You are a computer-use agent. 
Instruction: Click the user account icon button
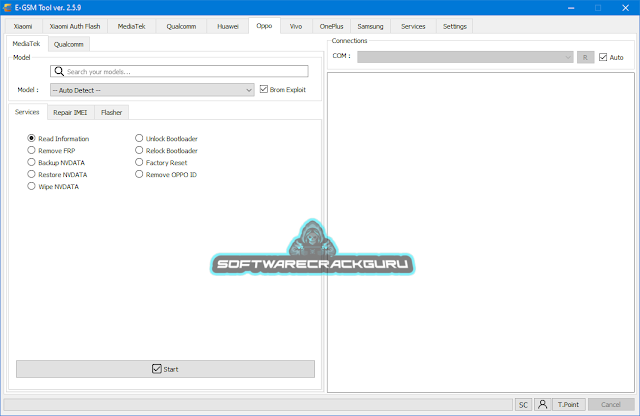542,404
